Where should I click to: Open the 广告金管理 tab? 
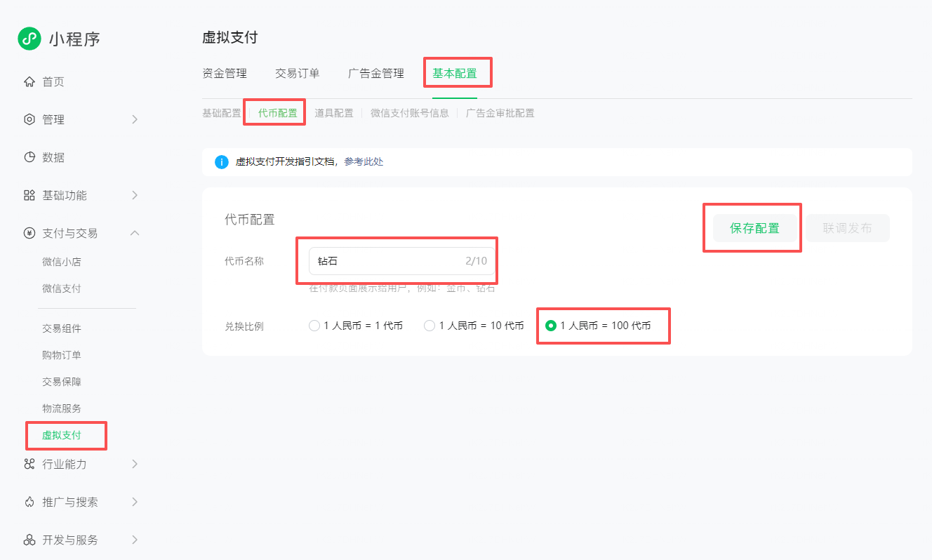pos(376,74)
